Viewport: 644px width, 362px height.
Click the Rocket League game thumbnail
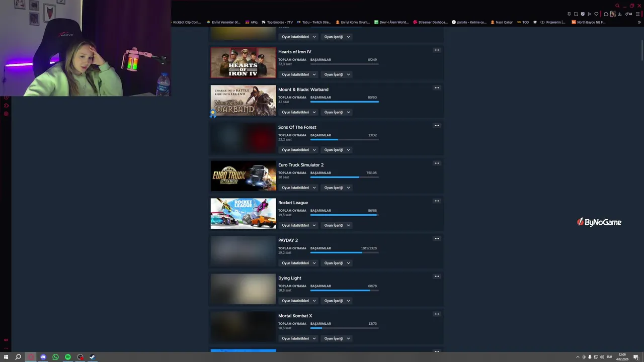pos(243,214)
